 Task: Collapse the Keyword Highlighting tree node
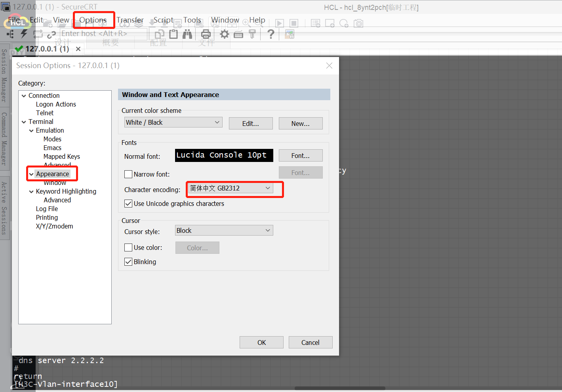pos(31,192)
